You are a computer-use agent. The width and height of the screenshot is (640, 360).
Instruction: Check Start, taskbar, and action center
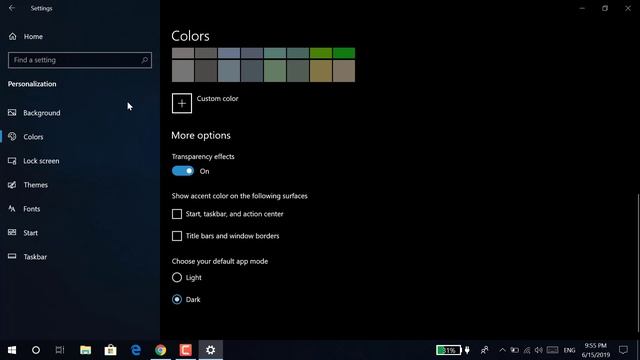click(x=177, y=214)
